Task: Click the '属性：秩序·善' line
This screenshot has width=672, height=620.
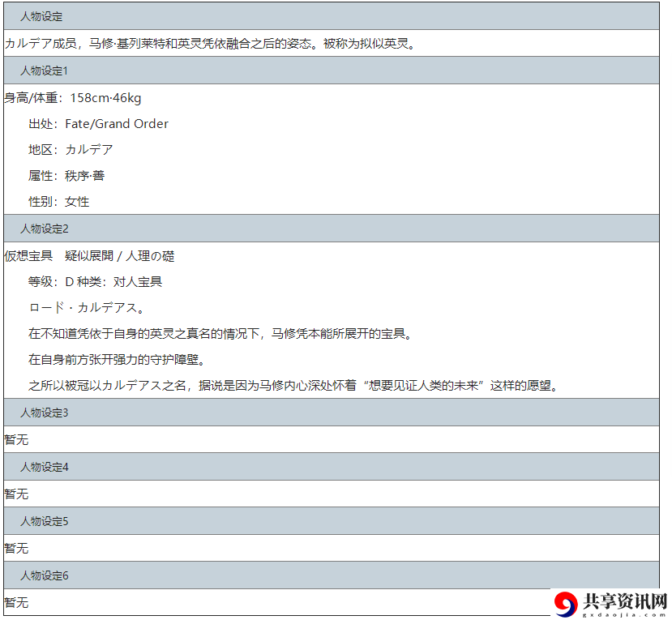Action: pyautogui.click(x=66, y=176)
